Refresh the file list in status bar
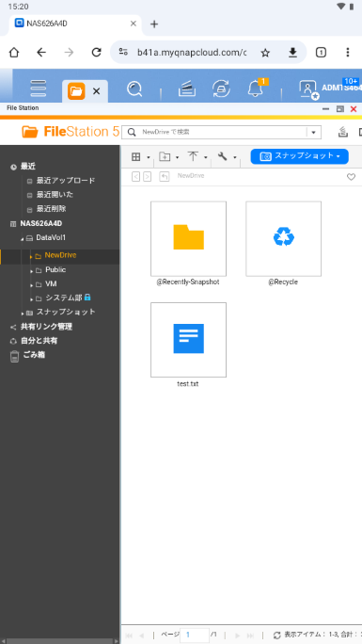362x644 pixels. tap(276, 636)
